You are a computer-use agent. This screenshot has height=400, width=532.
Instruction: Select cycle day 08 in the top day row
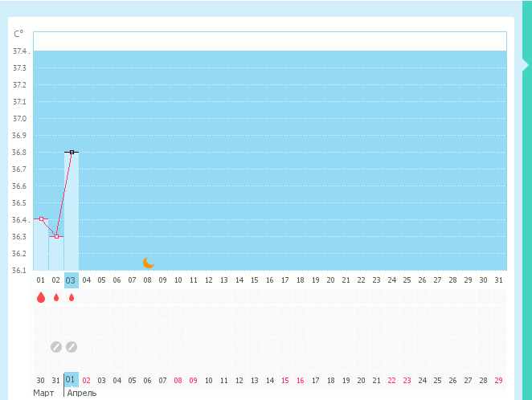tap(148, 280)
